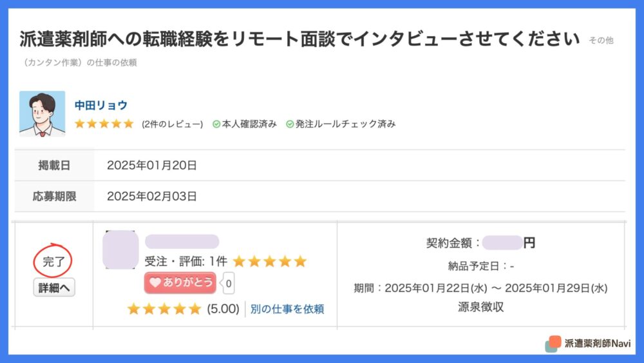Select the circled 完了 status label
The image size is (644, 363).
click(53, 262)
